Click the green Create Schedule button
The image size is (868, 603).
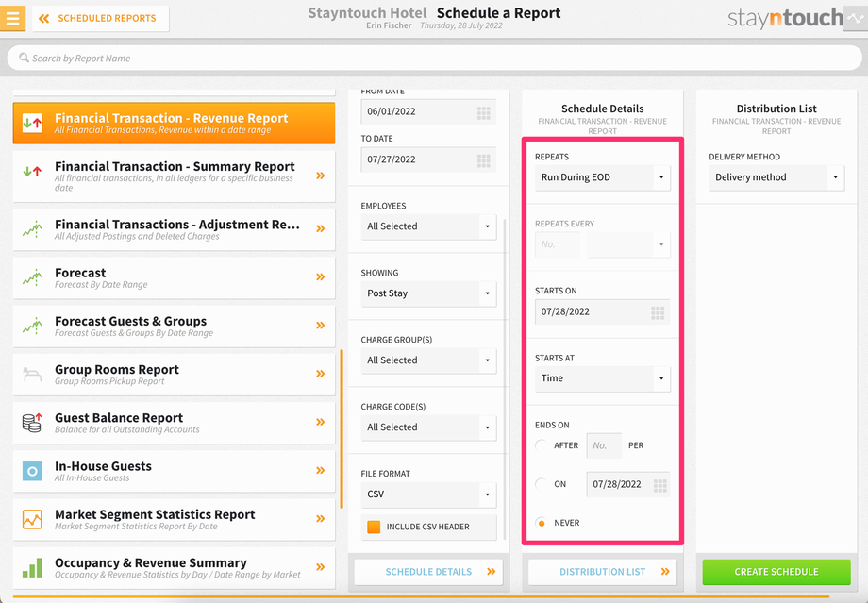776,572
